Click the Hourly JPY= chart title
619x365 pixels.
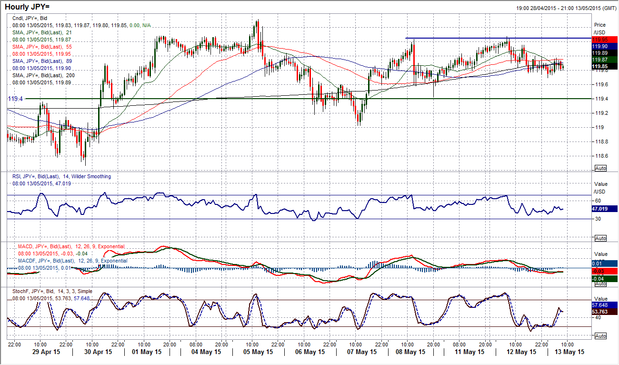pos(27,7)
